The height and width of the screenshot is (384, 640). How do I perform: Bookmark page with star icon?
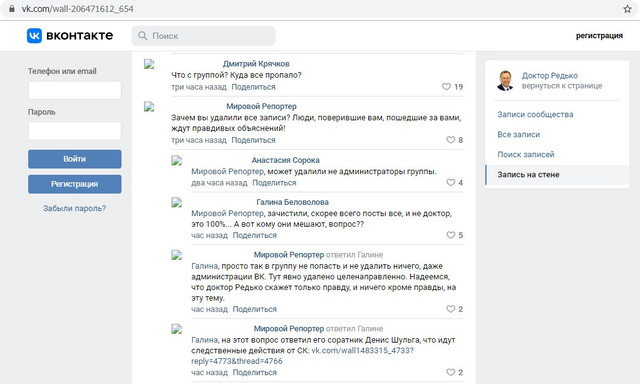pyautogui.click(x=627, y=9)
